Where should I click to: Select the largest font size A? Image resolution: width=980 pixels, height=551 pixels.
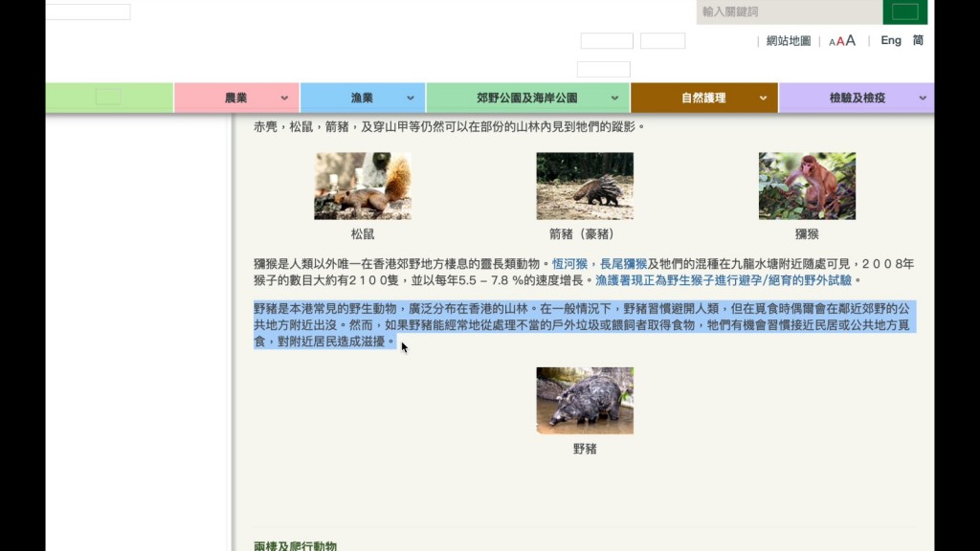click(x=850, y=40)
